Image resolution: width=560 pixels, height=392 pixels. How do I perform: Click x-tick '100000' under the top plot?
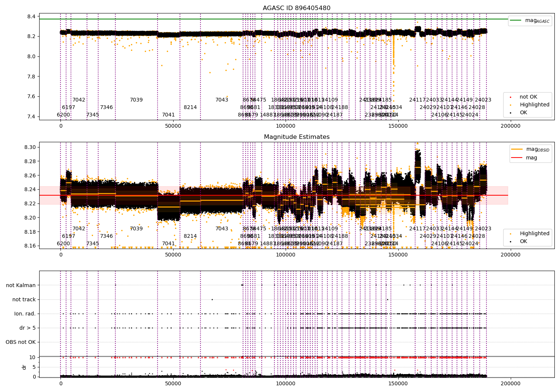pyautogui.click(x=286, y=126)
